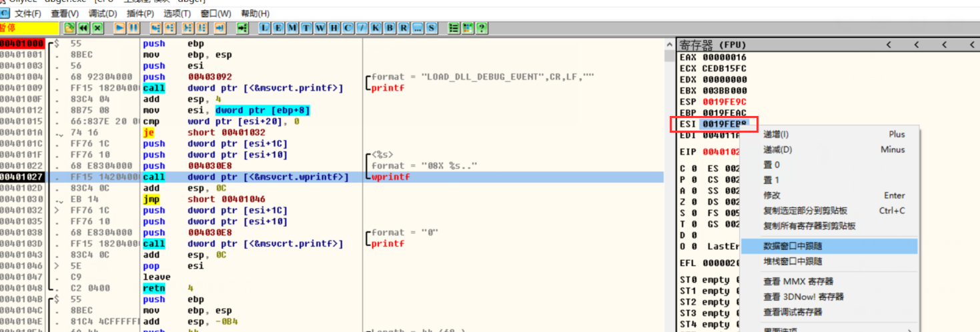Select the EBP register value 0019FEAC

pyautogui.click(x=724, y=113)
